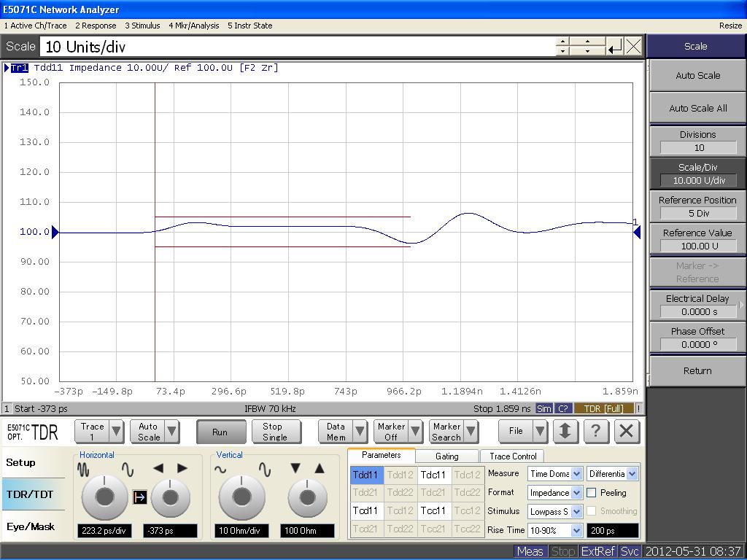This screenshot has width=747, height=560.
Task: Switch to the Gating tab
Action: [x=446, y=456]
